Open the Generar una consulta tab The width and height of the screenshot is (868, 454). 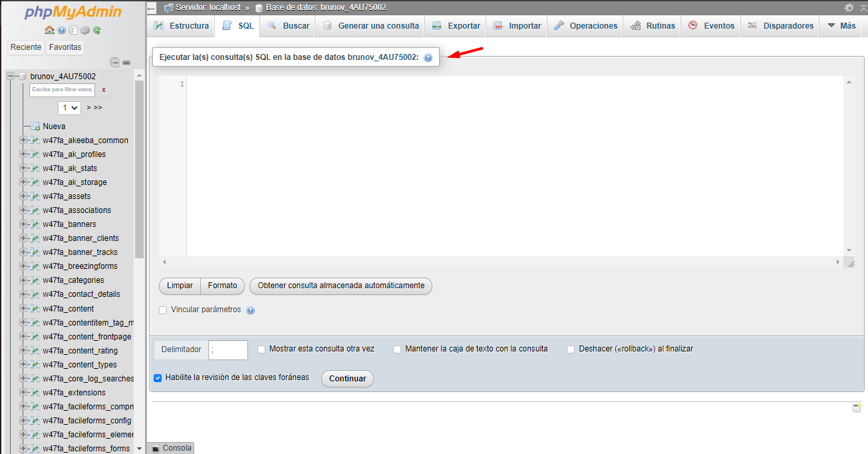[371, 26]
